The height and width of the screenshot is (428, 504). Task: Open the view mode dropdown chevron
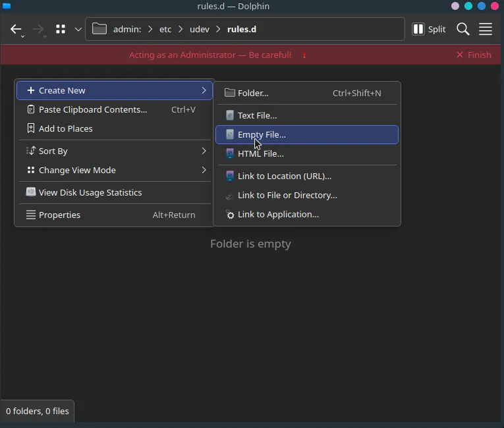pyautogui.click(x=78, y=29)
